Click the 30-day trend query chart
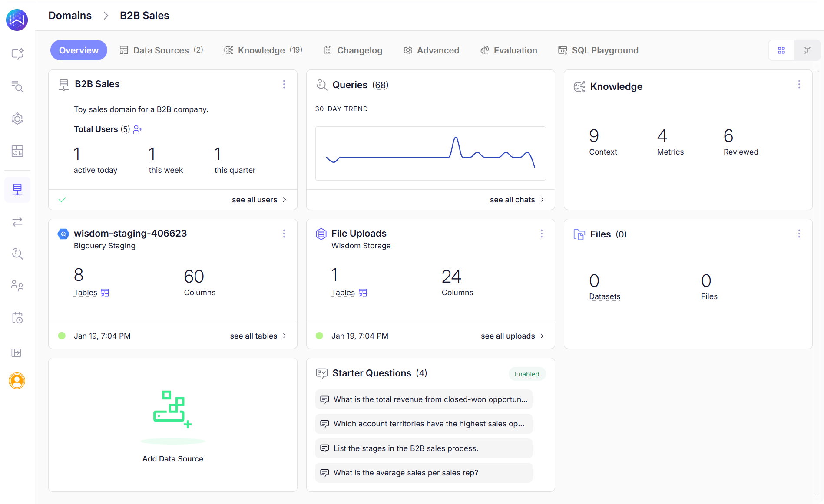Image resolution: width=824 pixels, height=504 pixels. tap(430, 153)
